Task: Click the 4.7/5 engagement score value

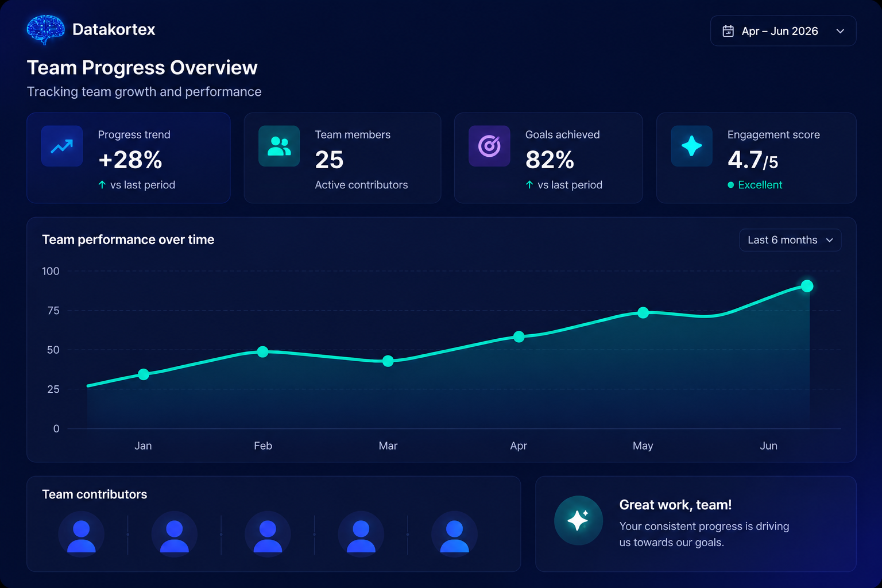Action: [x=753, y=160]
